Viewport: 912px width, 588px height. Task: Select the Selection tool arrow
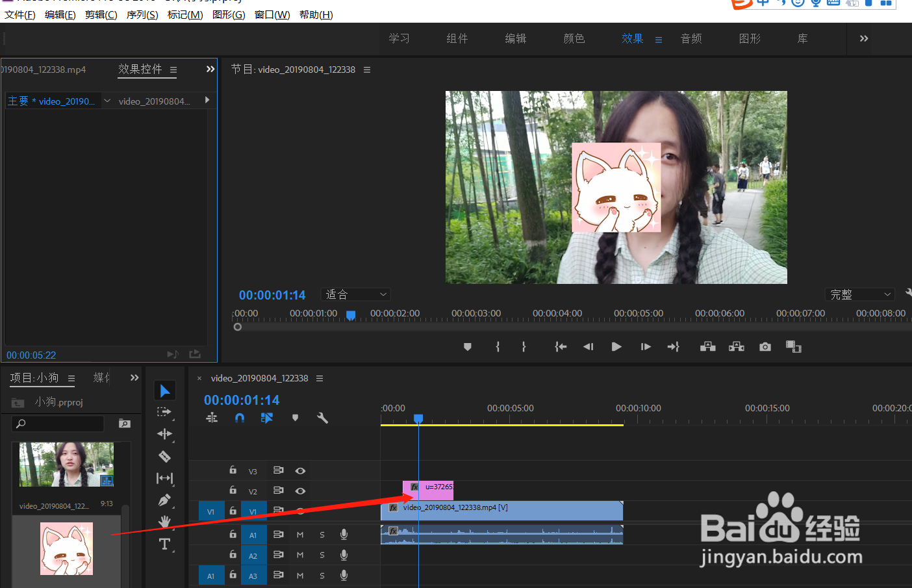coord(165,390)
